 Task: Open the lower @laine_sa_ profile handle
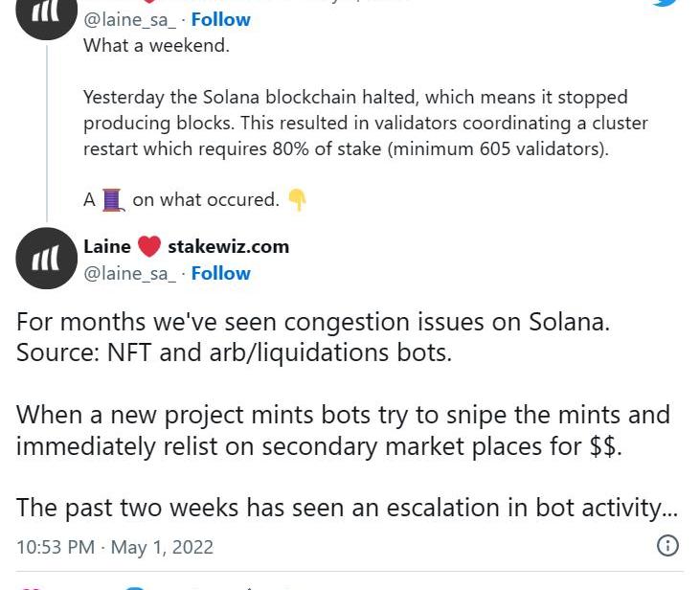[x=128, y=273]
